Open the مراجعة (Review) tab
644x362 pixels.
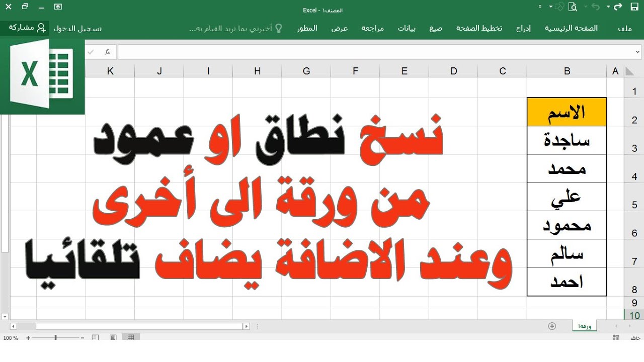372,28
